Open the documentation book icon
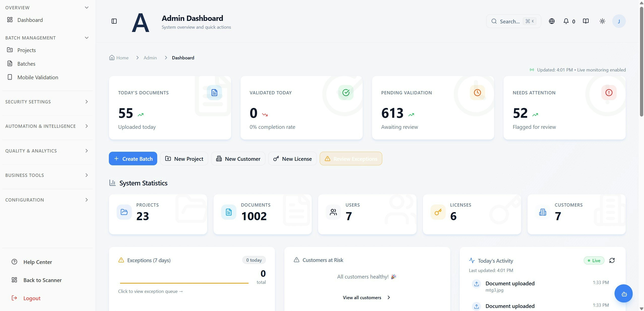 tap(586, 21)
